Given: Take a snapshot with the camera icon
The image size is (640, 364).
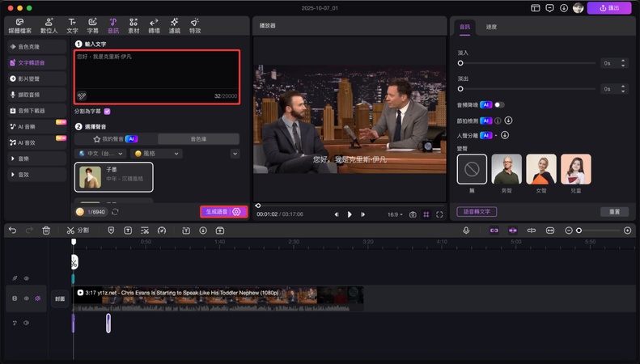Looking at the screenshot, I should (x=413, y=214).
